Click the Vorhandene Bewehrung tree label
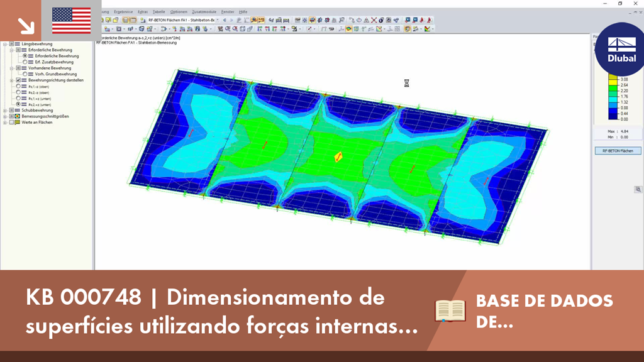 (50, 68)
